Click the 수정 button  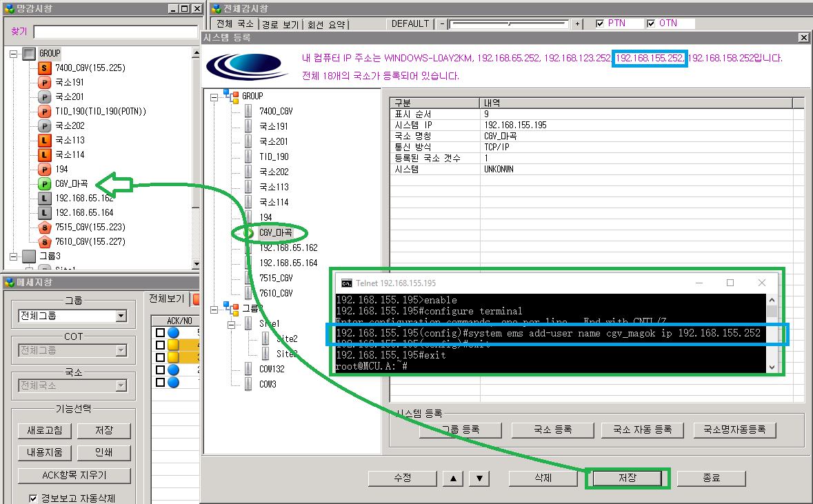click(x=402, y=478)
